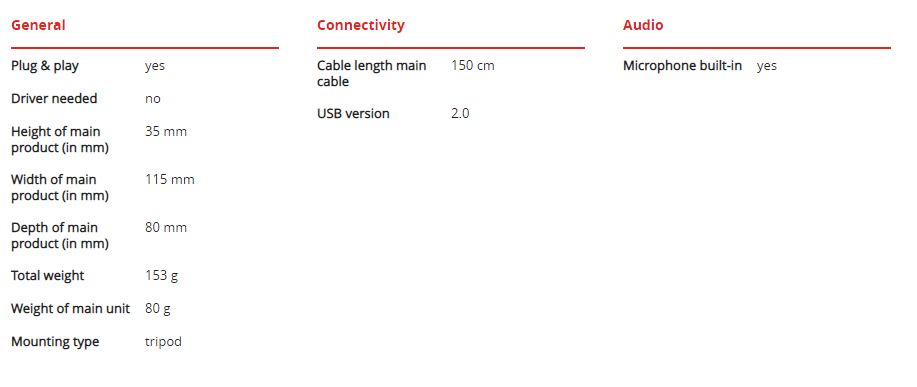Screen dimensions: 917x387
Task: Click the Audio section heading
Action: point(643,25)
